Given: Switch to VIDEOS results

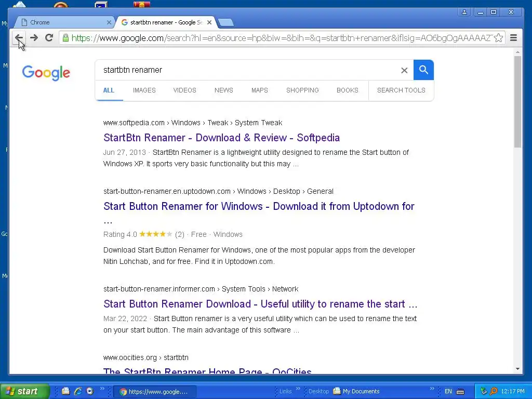Looking at the screenshot, I should (x=184, y=90).
